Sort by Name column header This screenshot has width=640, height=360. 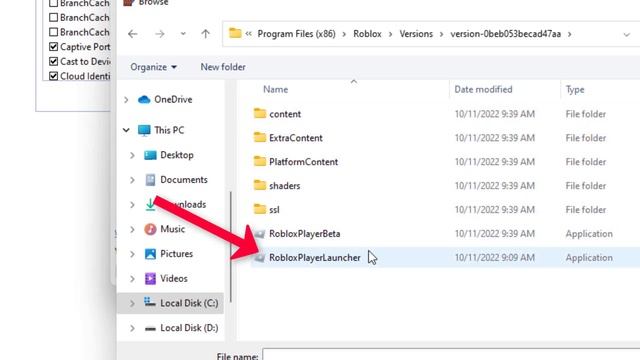tap(276, 89)
